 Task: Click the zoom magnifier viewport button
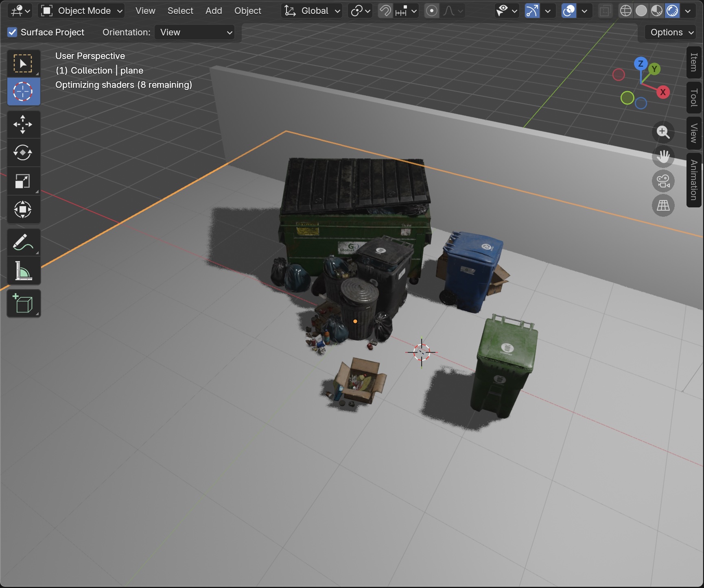point(663,132)
